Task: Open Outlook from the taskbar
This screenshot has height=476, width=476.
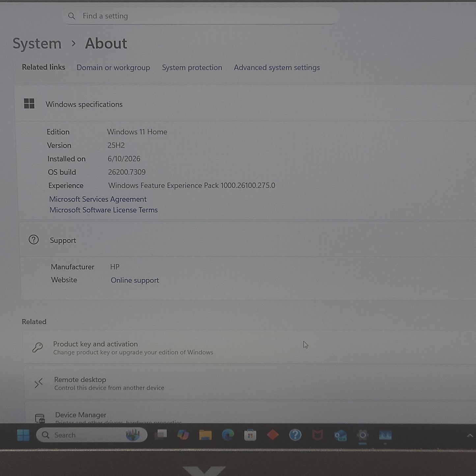Action: 340,436
